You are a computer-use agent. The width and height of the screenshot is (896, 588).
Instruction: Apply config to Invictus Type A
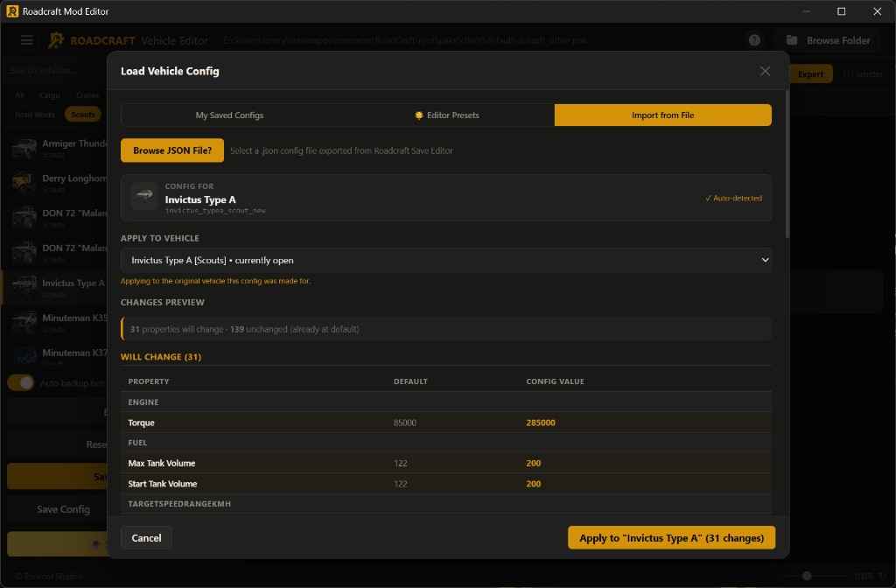tap(671, 538)
